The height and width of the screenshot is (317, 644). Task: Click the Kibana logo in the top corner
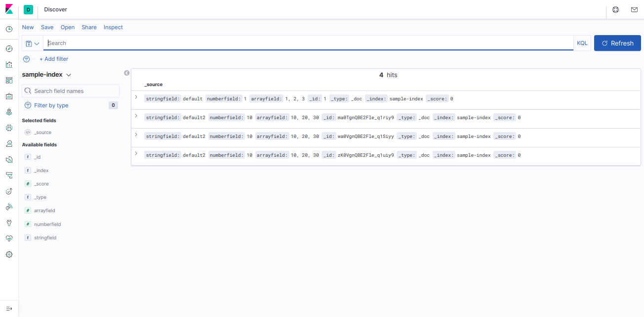click(x=8, y=9)
